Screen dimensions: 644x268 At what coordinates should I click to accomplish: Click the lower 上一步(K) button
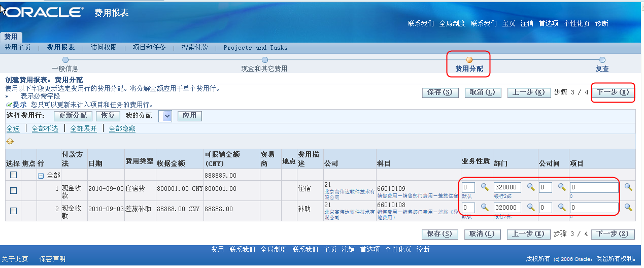[529, 234]
